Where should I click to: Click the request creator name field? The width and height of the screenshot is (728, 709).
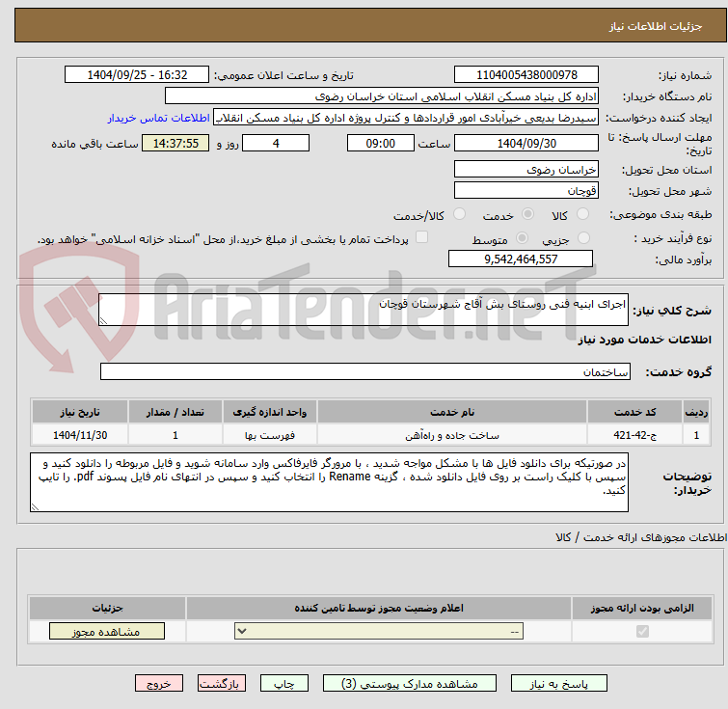click(x=406, y=118)
